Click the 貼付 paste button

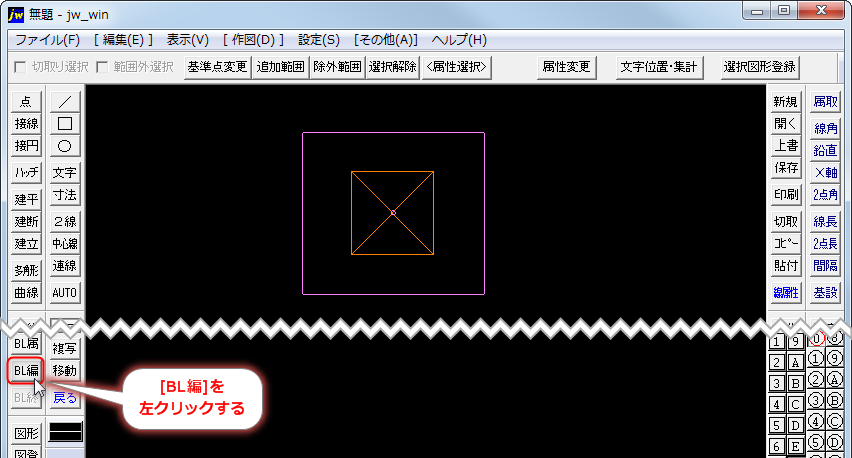coord(786,266)
